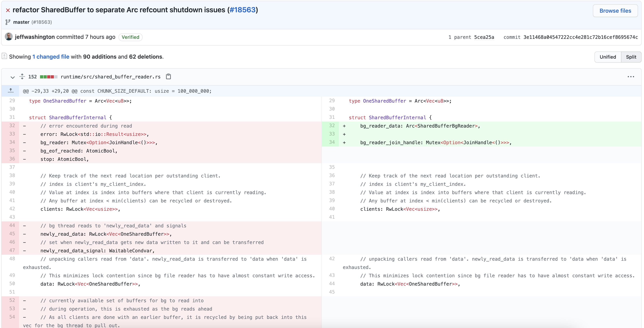The image size is (644, 328).
Task: Collapse the shared_buffer_reader.rs file diff
Action: (x=12, y=77)
